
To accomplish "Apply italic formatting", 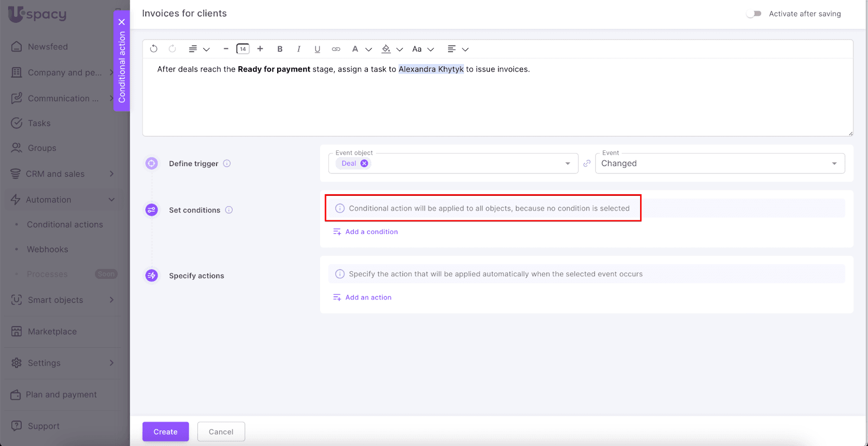I will point(298,49).
